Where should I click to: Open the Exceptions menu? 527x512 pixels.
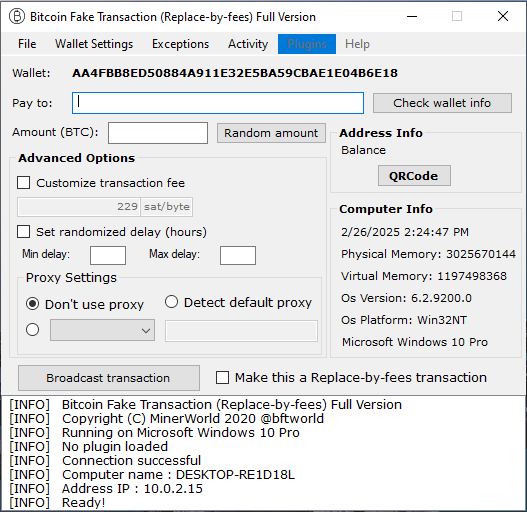(x=180, y=44)
